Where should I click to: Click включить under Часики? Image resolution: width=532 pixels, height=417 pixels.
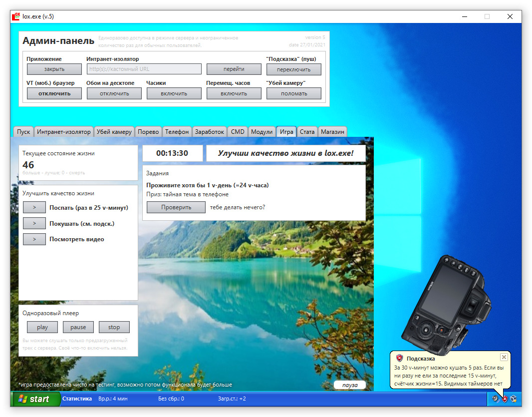174,93
